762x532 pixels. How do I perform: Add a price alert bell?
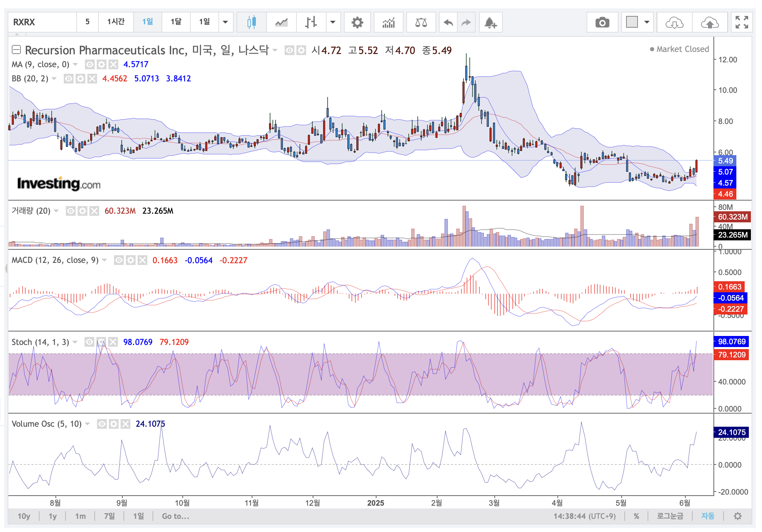[491, 23]
